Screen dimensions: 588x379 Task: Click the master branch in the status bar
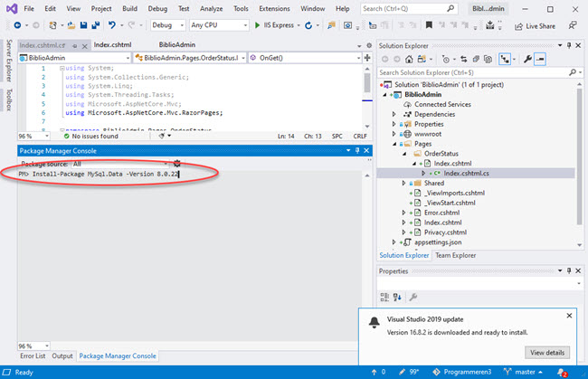524,372
